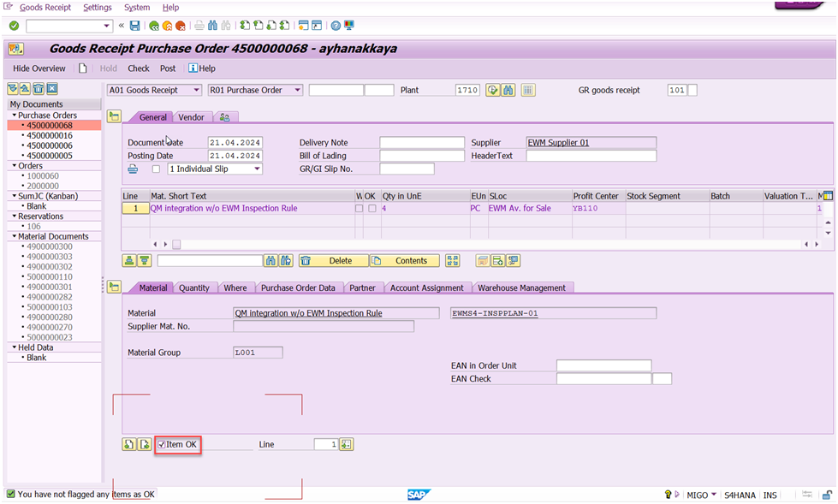Switch to the Warehouse Management tab
Image resolution: width=838 pixels, height=504 pixels.
pos(521,288)
